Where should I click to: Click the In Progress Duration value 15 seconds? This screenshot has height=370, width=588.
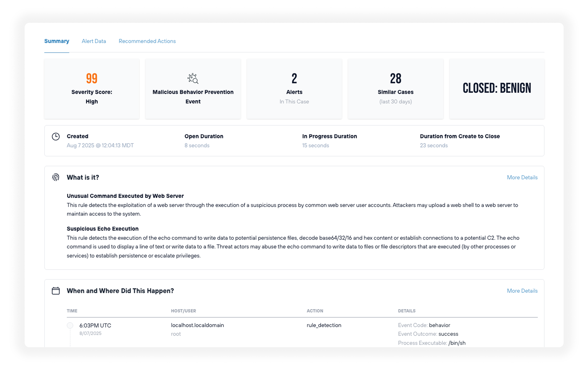tap(316, 145)
